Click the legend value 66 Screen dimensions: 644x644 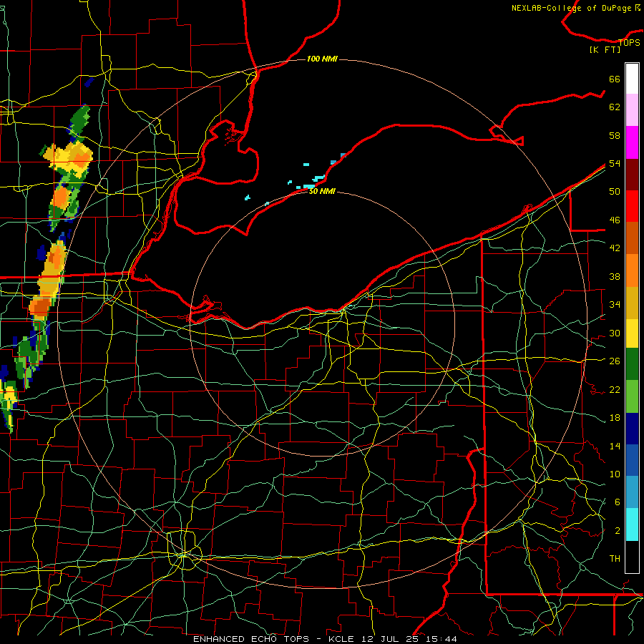(615, 79)
